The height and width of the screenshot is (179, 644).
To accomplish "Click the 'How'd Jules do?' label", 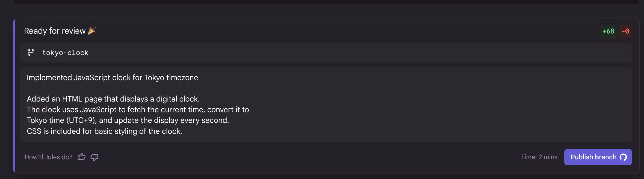I will click(x=48, y=157).
